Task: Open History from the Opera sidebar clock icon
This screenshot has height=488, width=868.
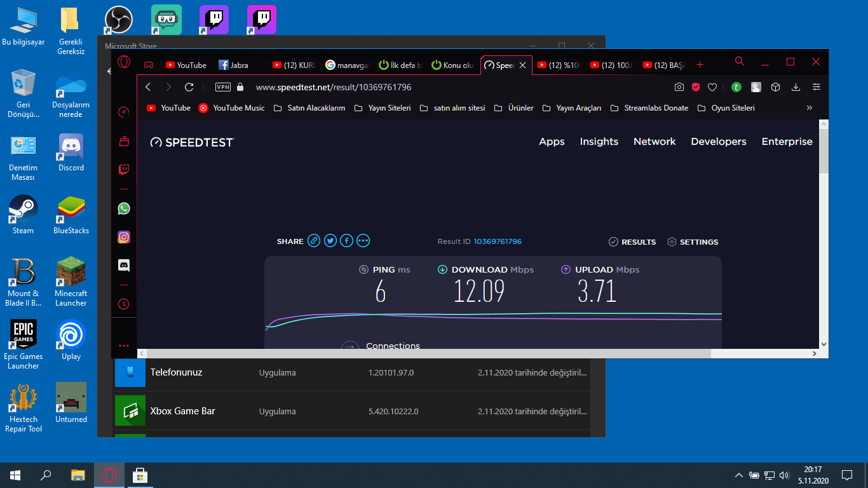Action: coord(124,304)
